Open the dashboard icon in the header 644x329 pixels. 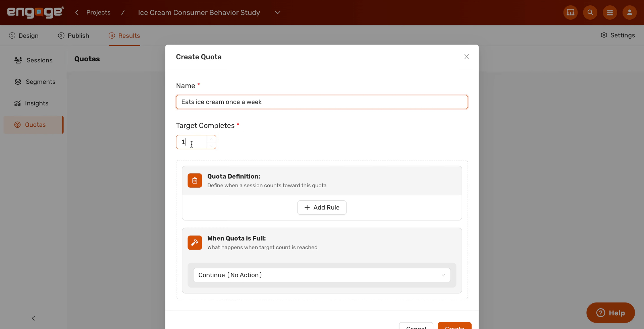(x=571, y=12)
